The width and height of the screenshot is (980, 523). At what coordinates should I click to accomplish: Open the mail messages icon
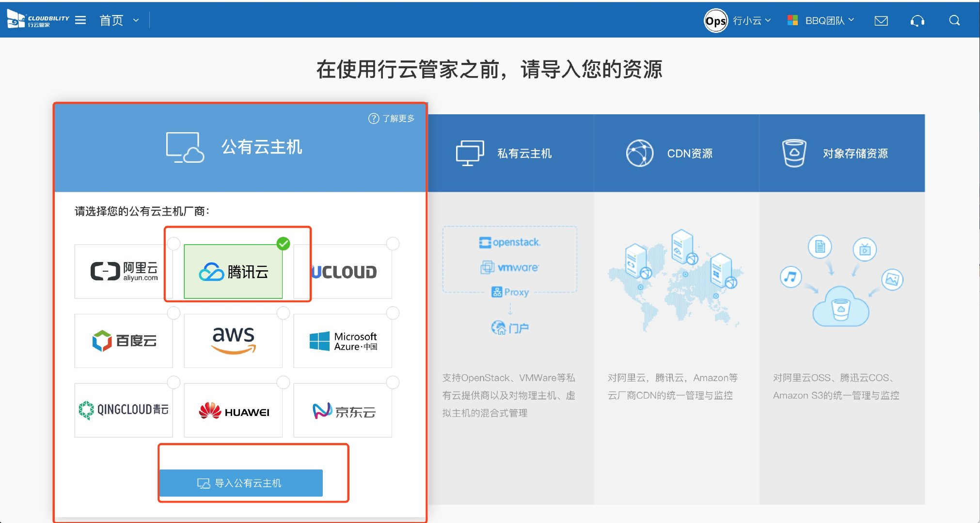point(881,20)
